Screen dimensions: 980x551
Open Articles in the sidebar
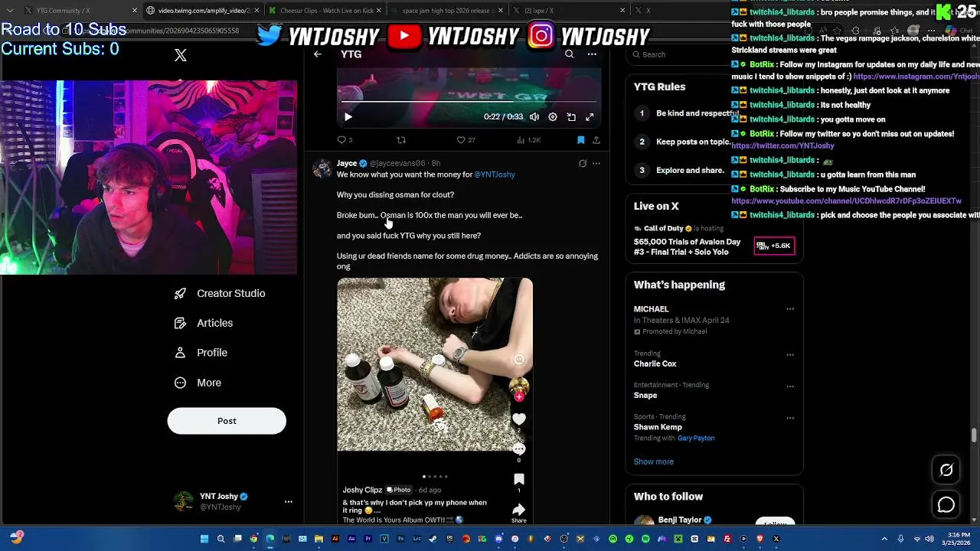point(204,323)
